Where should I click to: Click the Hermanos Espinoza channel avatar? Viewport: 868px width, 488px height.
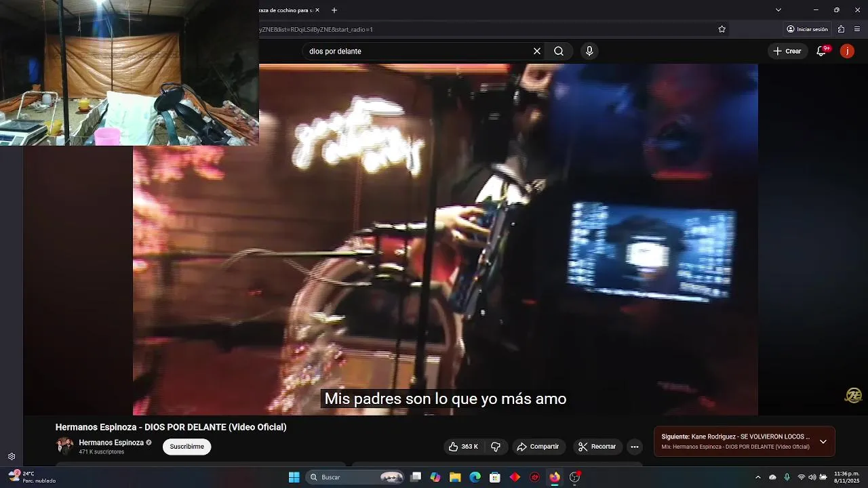[65, 446]
